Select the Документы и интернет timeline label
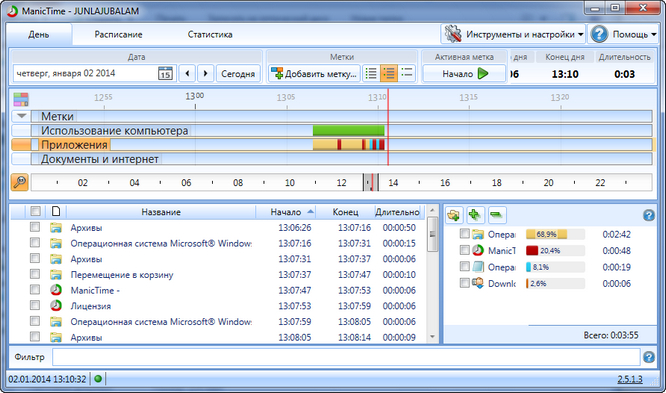This screenshot has height=393, width=666. (99, 159)
